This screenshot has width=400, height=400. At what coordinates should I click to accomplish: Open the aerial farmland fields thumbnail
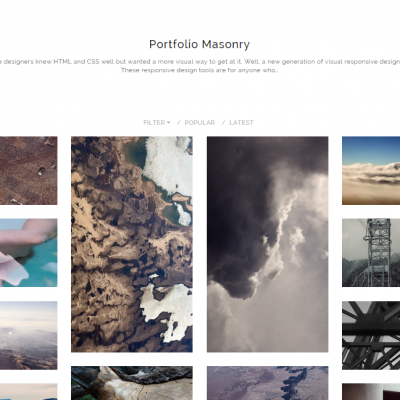point(29,170)
